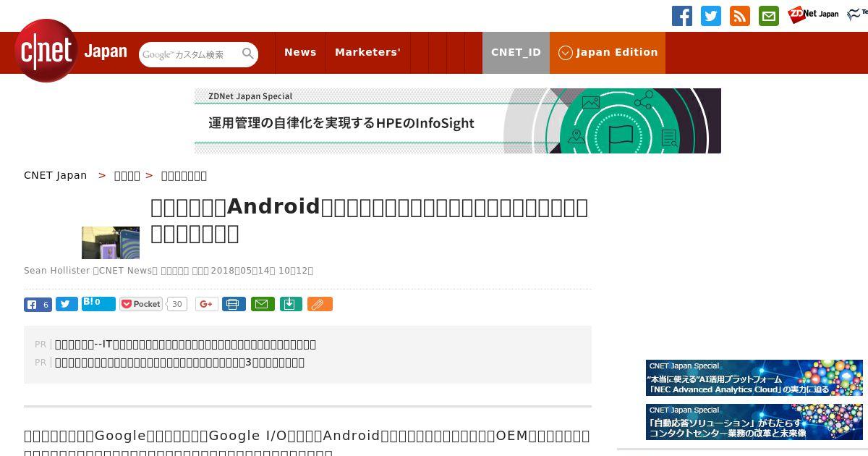
Task: Expand the Japan Edition selector
Action: pyautogui.click(x=608, y=52)
